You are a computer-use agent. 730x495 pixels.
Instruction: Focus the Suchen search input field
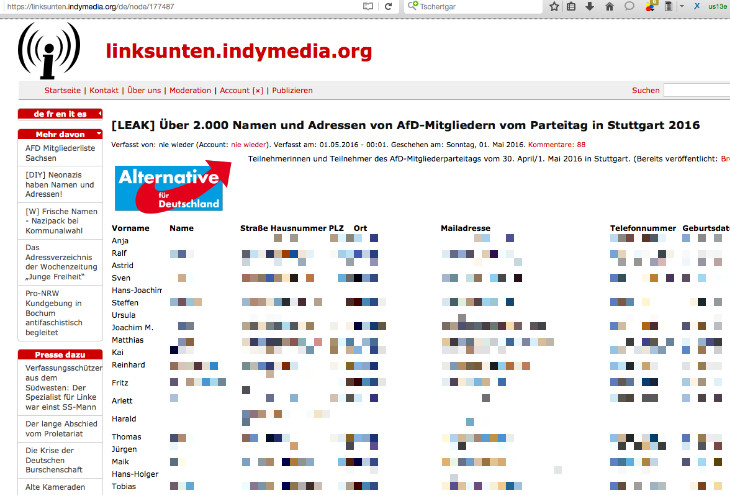coord(696,90)
